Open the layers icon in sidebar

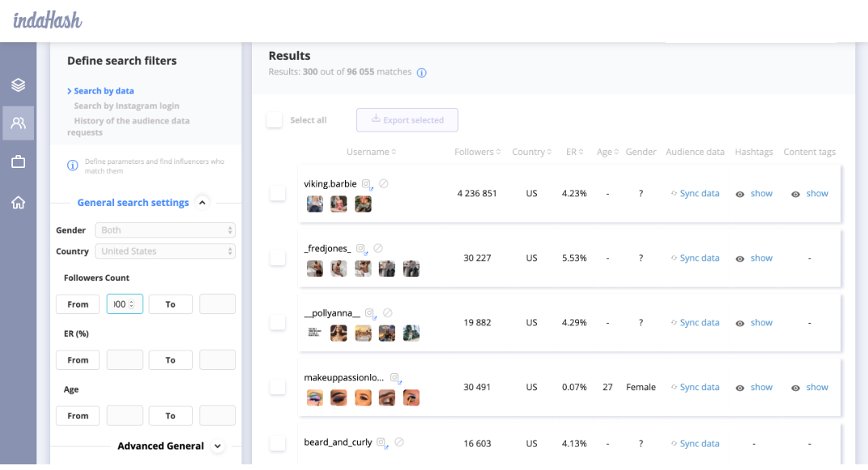coord(18,85)
